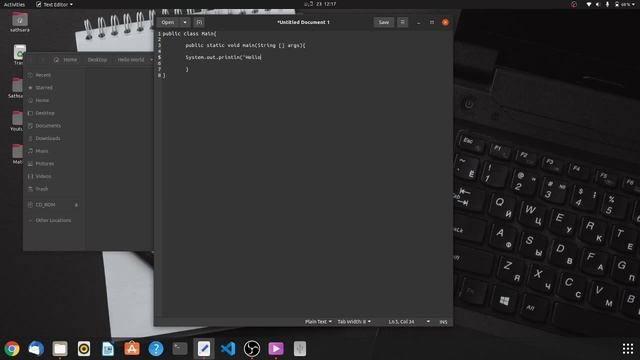Select Videos in Files sidebar
640x360 pixels.
pos(43,176)
